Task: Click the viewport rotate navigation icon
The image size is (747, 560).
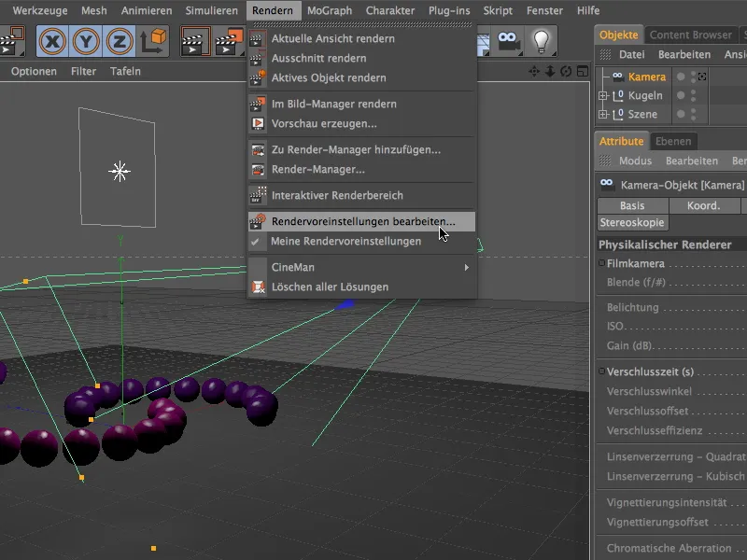Action: (566, 72)
